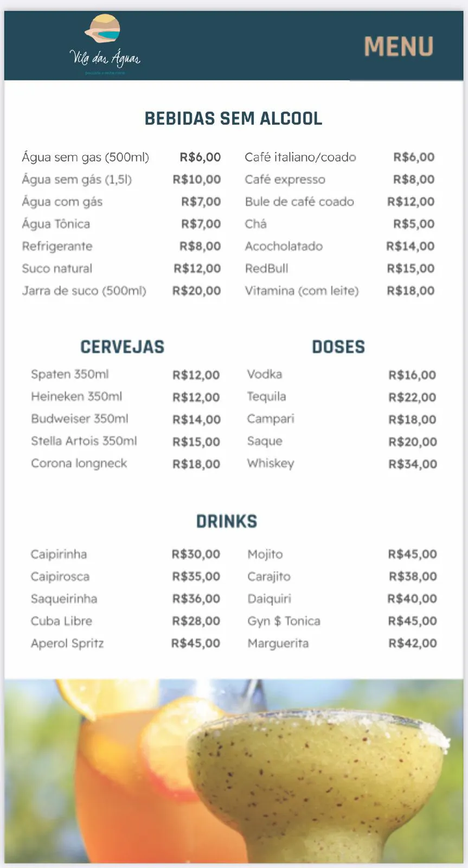Select Mojito drink

point(265,554)
